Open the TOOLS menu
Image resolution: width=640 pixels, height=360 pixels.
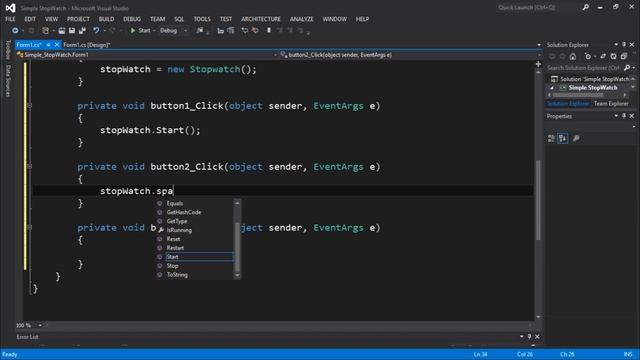[202, 19]
